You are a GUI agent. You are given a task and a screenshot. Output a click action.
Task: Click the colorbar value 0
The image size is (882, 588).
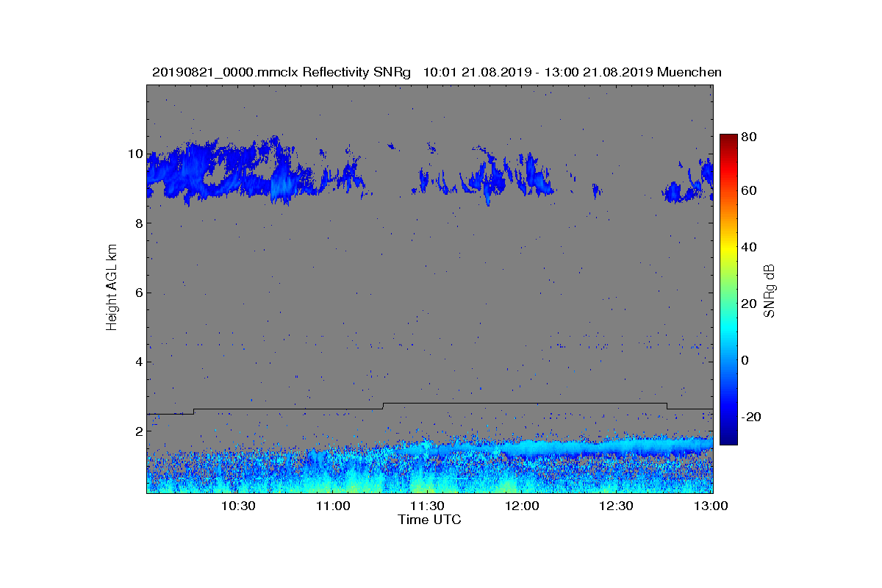click(745, 360)
